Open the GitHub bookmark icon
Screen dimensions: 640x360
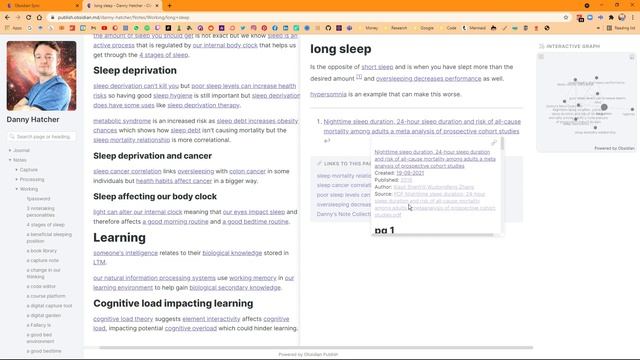pos(328,28)
